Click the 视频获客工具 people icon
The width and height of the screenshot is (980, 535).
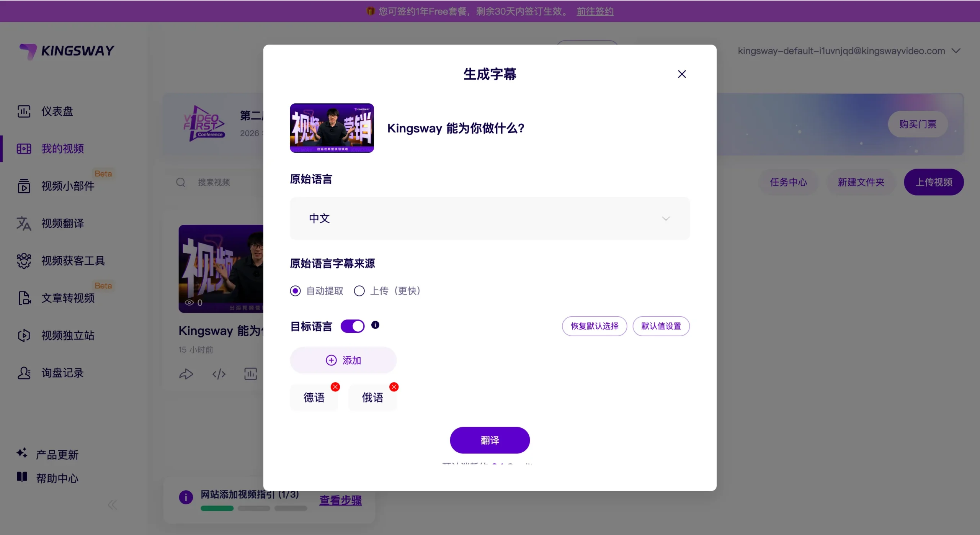click(x=24, y=261)
